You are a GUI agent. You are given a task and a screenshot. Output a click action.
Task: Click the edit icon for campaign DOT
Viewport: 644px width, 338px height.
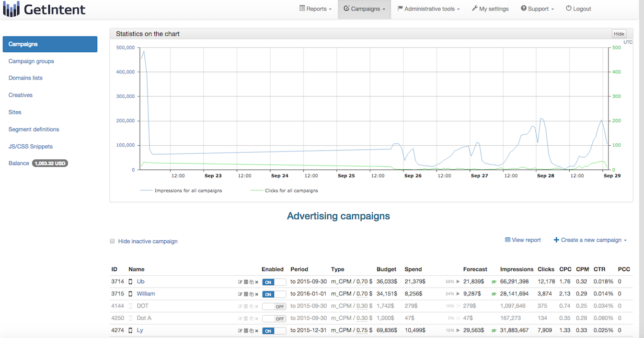click(240, 306)
